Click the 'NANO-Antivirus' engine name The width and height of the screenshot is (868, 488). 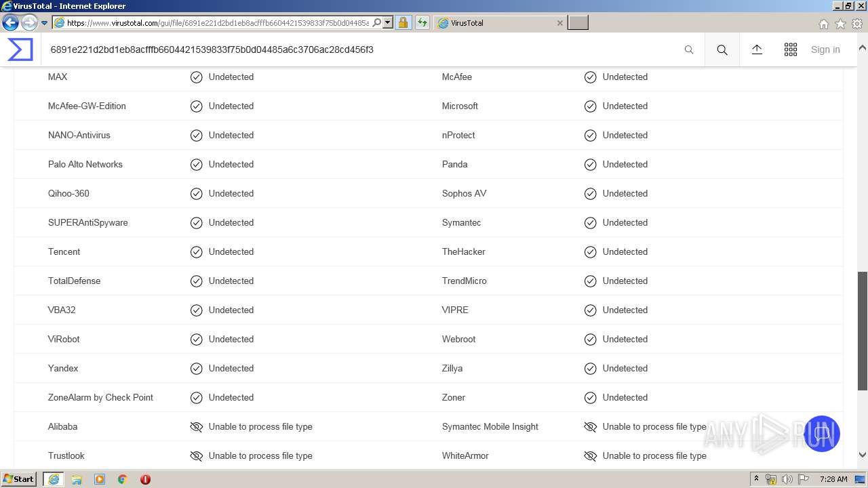pos(79,135)
